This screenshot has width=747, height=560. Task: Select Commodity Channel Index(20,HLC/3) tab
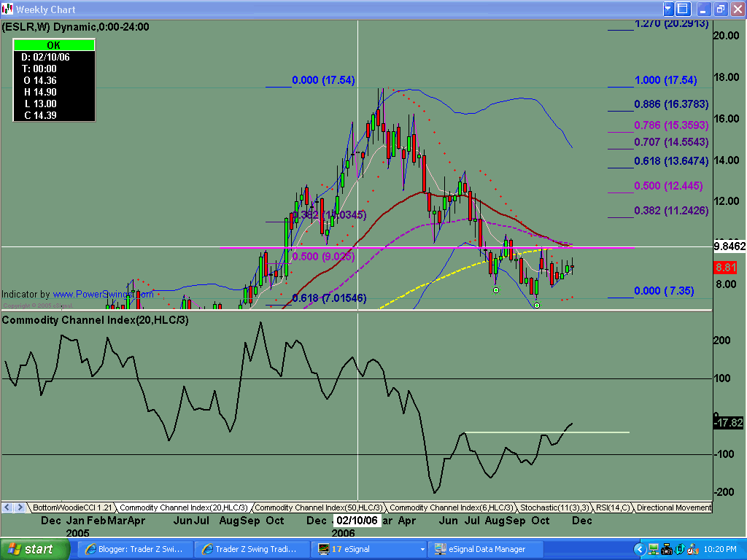pos(183,507)
